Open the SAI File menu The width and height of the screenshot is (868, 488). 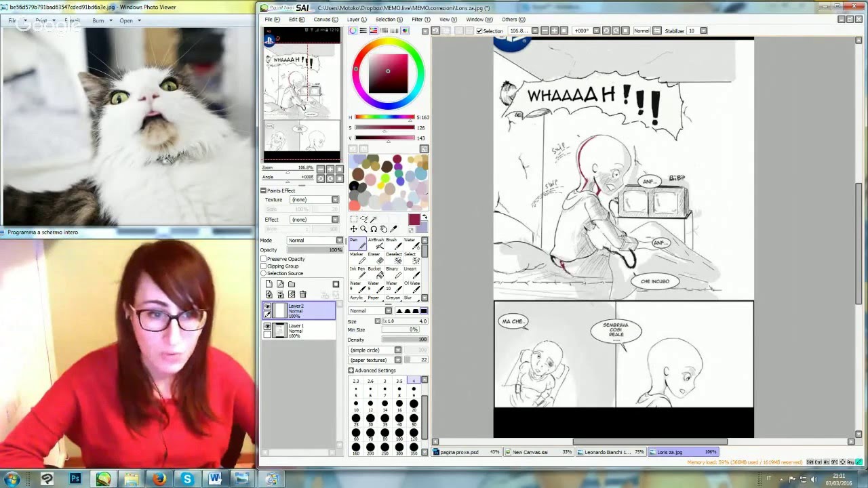[273, 20]
